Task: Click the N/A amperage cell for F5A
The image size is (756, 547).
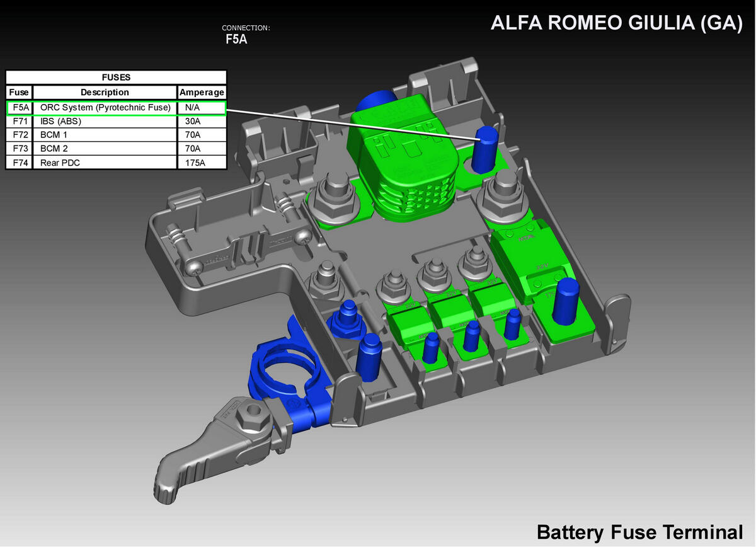Action: click(x=202, y=108)
